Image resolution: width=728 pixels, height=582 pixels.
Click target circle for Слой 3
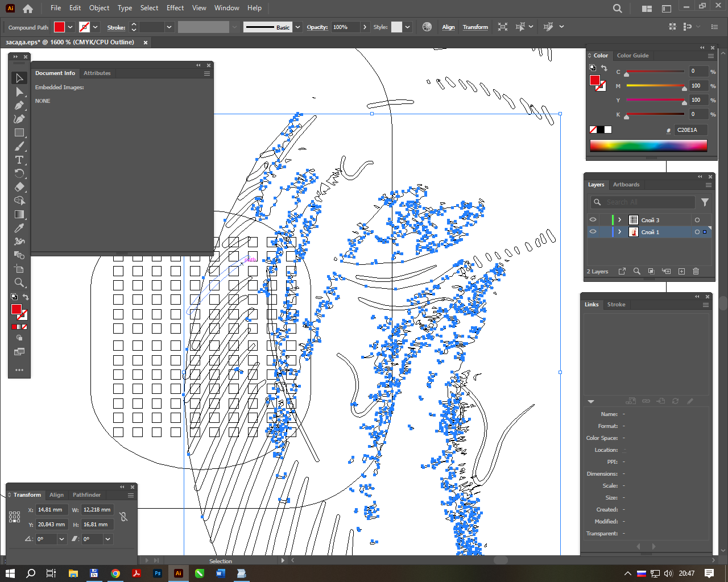pyautogui.click(x=697, y=220)
